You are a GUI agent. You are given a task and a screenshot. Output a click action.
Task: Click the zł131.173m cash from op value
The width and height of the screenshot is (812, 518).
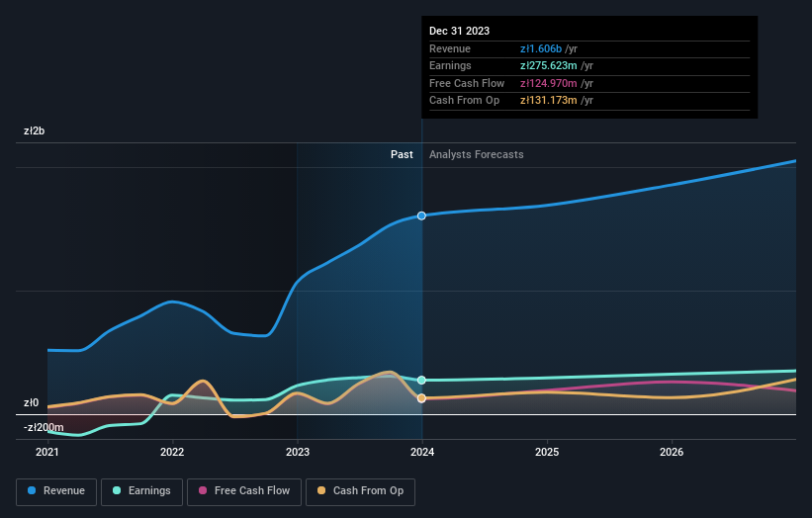pyautogui.click(x=549, y=101)
